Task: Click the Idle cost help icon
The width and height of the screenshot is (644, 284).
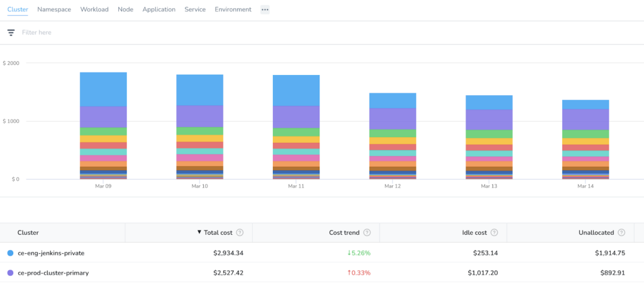Action: click(x=494, y=232)
